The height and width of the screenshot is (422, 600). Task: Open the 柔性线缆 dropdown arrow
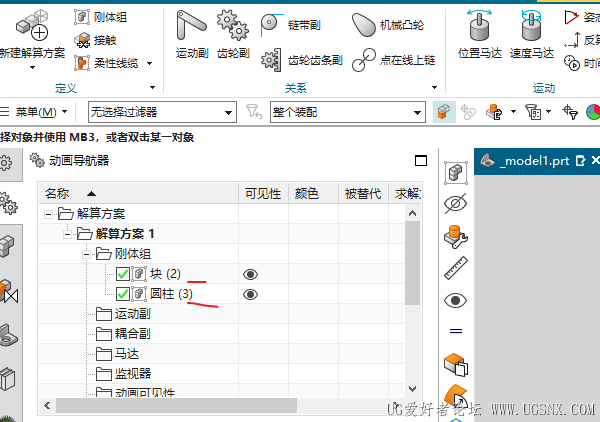point(150,64)
